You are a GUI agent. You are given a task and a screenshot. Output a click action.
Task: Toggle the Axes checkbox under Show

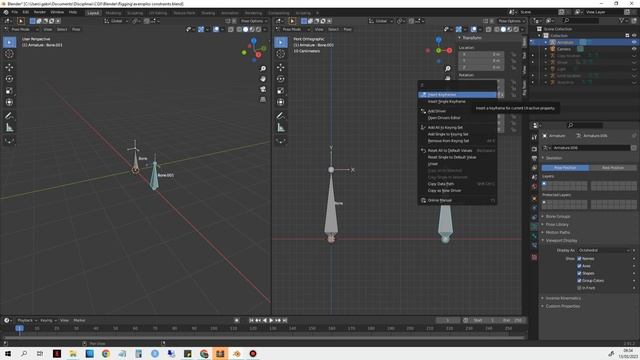[x=579, y=266]
